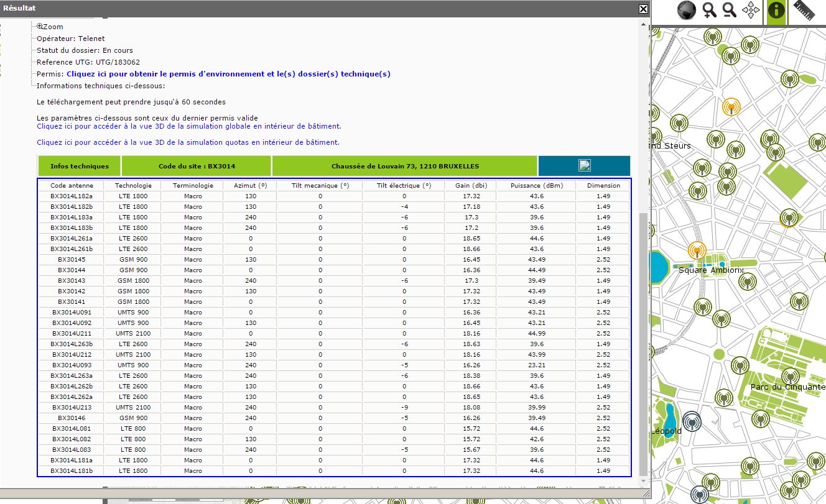Activate the pan arrows tool
826x504 pixels.
click(751, 10)
